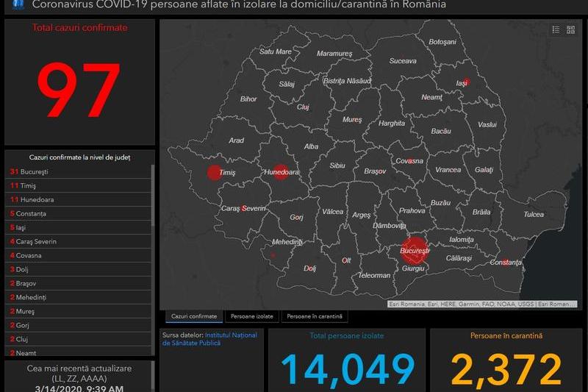
Task: Click the county list vertical scrollbar
Action: [153, 257]
